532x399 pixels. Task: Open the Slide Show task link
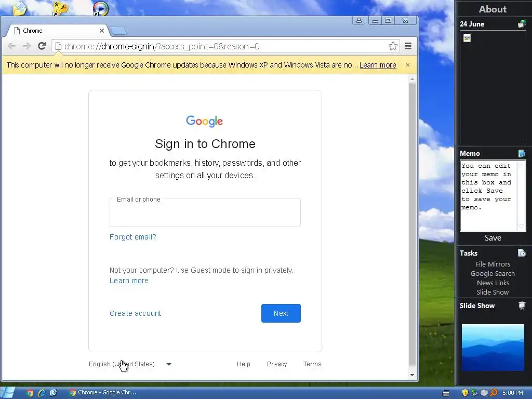(x=493, y=292)
